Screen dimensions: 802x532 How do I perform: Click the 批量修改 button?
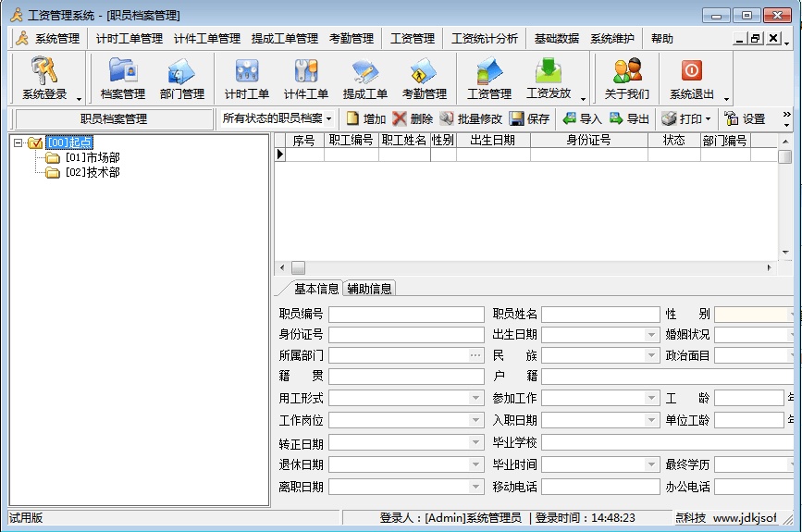471,119
